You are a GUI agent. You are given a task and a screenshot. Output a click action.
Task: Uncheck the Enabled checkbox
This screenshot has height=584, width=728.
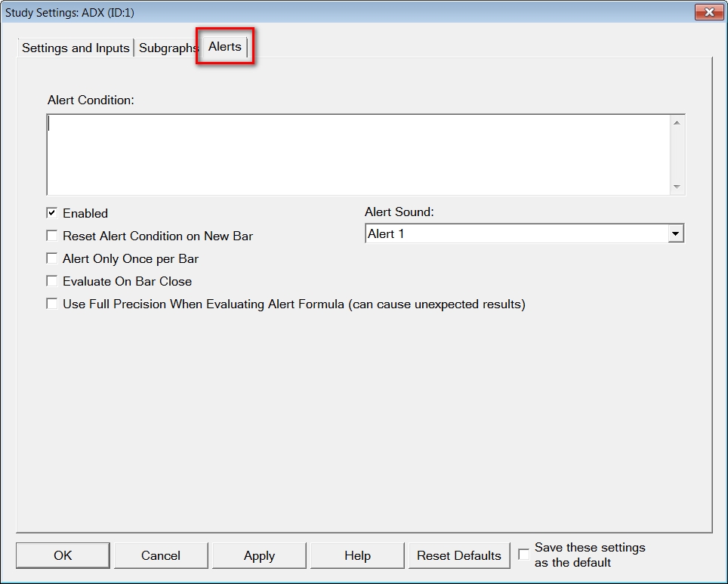[52, 213]
